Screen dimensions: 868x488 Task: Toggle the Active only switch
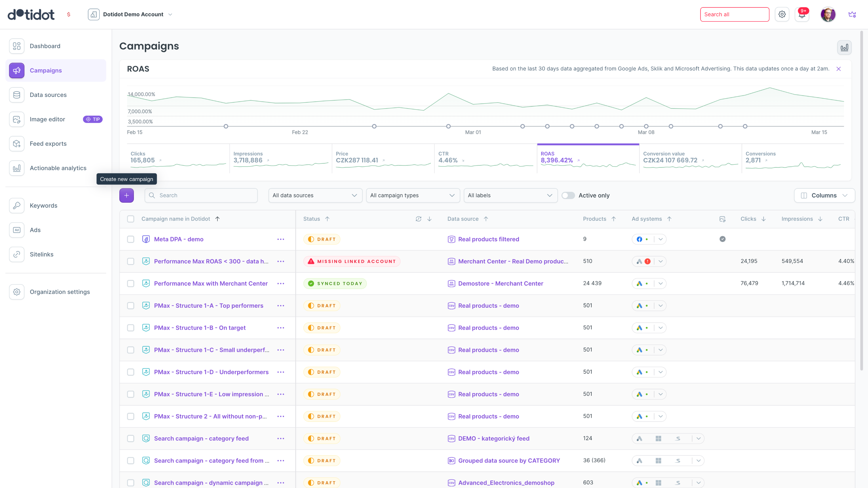tap(568, 196)
